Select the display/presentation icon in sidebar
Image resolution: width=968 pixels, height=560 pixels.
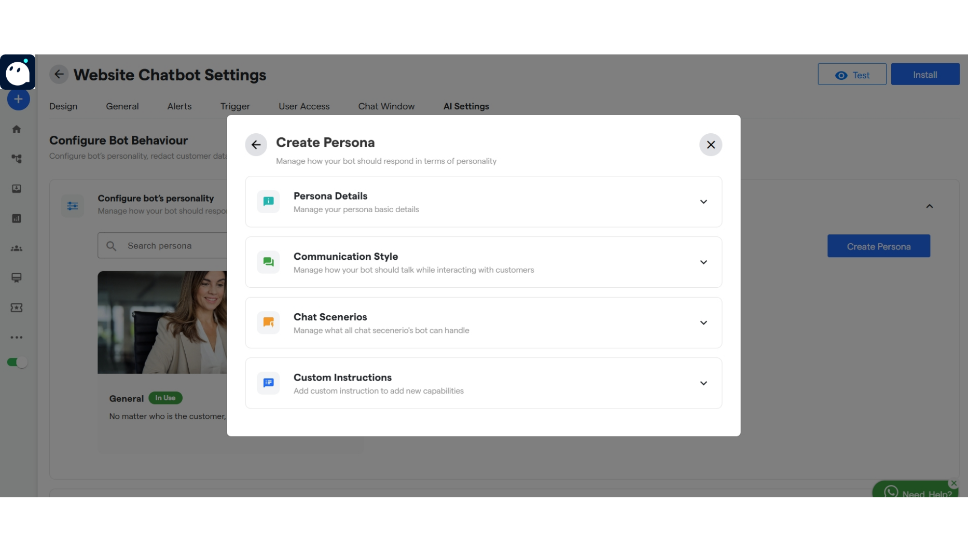(x=17, y=278)
